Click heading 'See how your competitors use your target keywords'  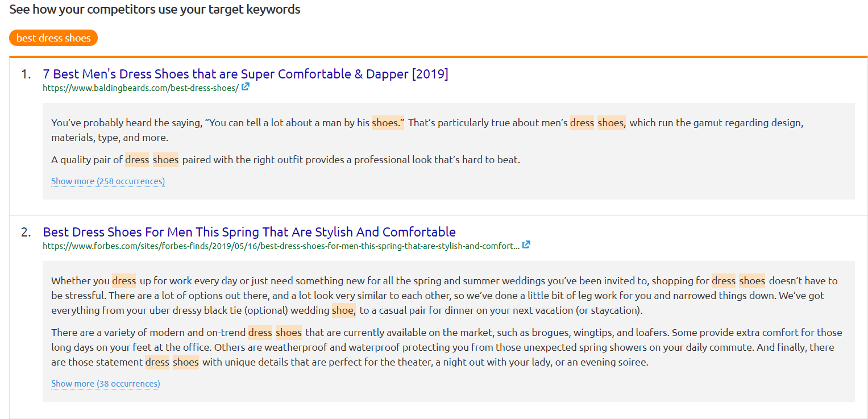[x=155, y=10]
